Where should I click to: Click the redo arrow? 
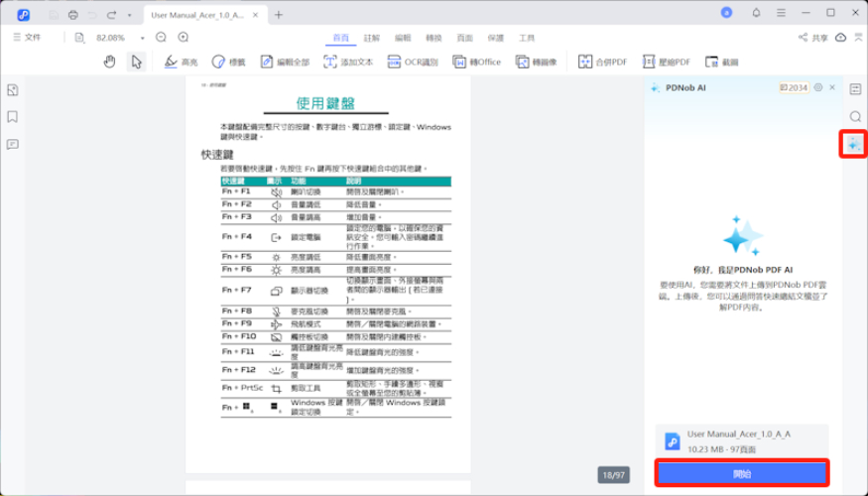pos(111,15)
